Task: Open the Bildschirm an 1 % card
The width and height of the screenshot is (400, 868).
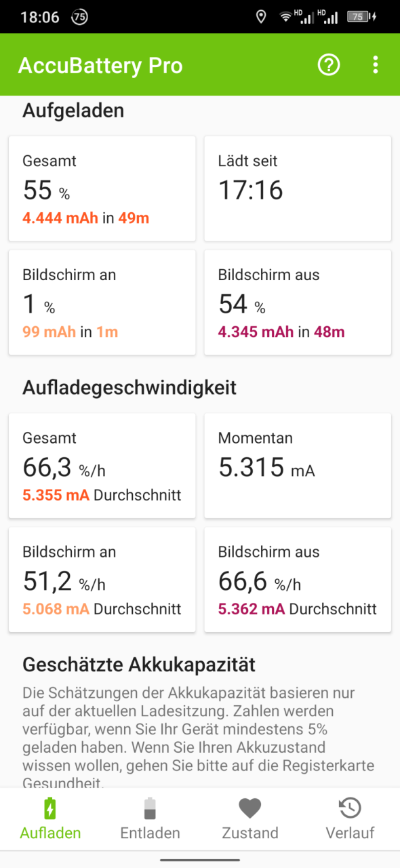Action: (102, 302)
